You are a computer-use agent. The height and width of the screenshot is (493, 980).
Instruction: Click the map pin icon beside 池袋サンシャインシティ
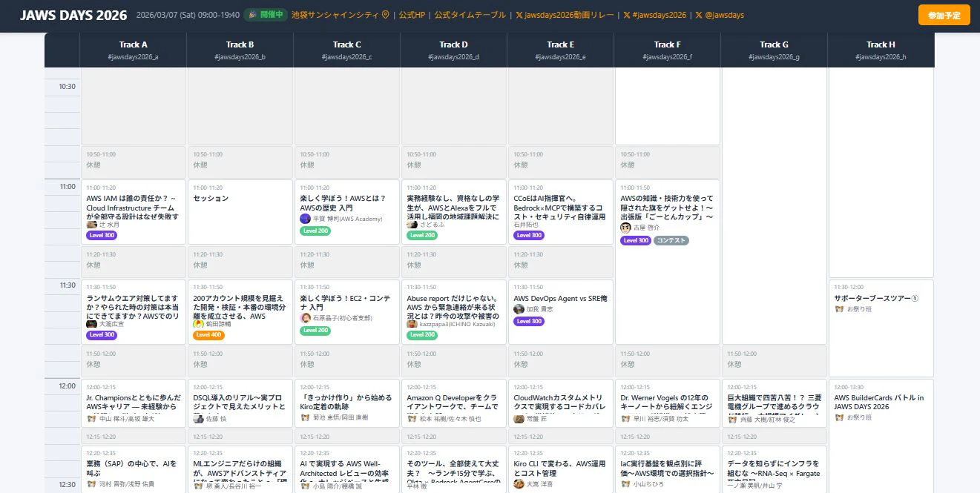[385, 15]
